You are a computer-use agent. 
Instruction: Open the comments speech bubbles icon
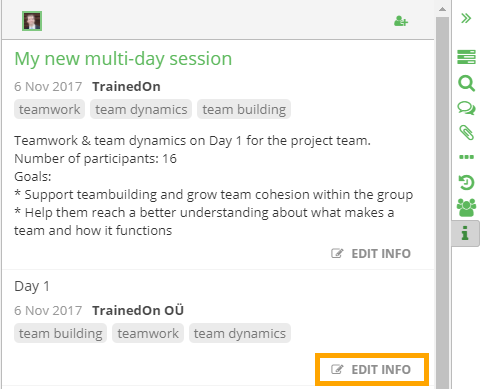466,108
